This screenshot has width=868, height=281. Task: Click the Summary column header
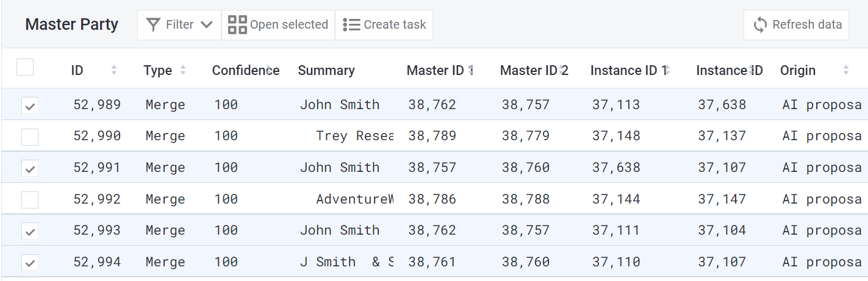point(326,71)
